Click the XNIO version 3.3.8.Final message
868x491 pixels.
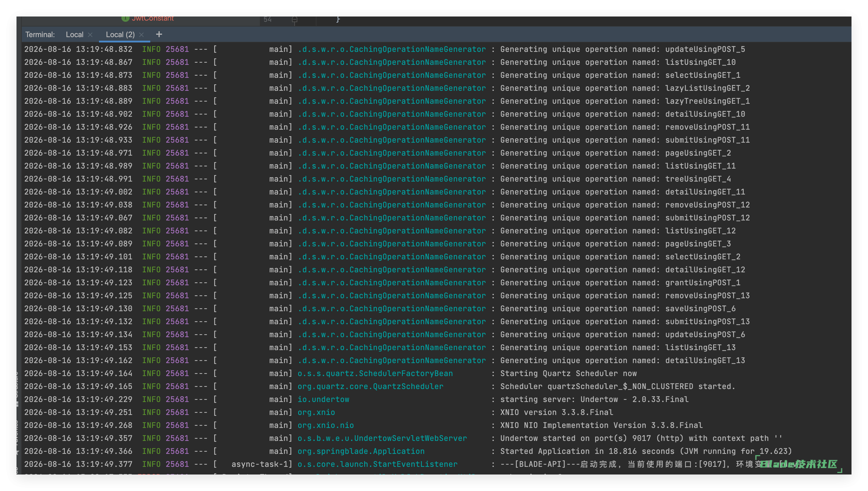(x=557, y=412)
